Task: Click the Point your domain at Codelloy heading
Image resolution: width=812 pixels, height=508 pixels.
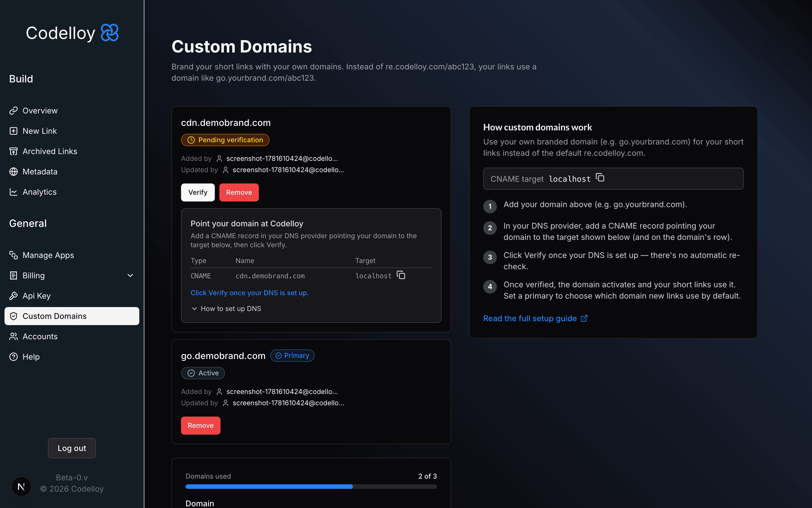Action: pos(247,224)
